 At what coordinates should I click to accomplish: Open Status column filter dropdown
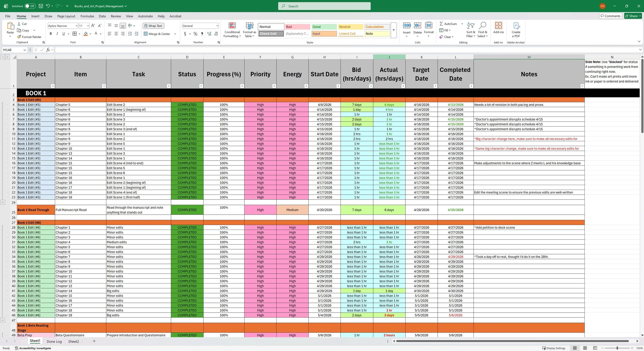[201, 86]
